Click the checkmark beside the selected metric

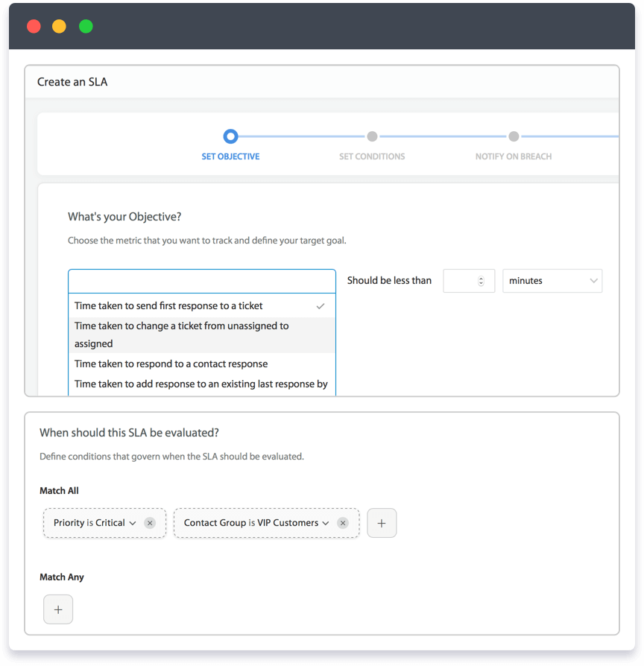click(x=321, y=305)
